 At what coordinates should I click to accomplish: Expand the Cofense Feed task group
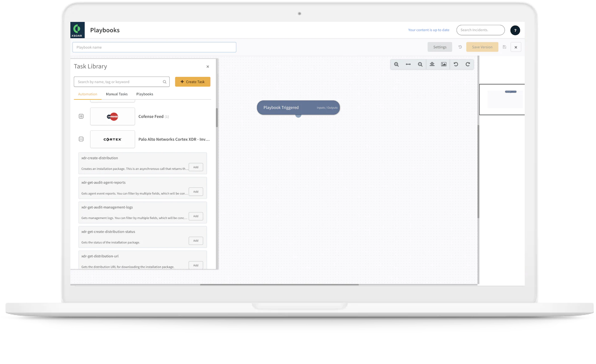(81, 116)
